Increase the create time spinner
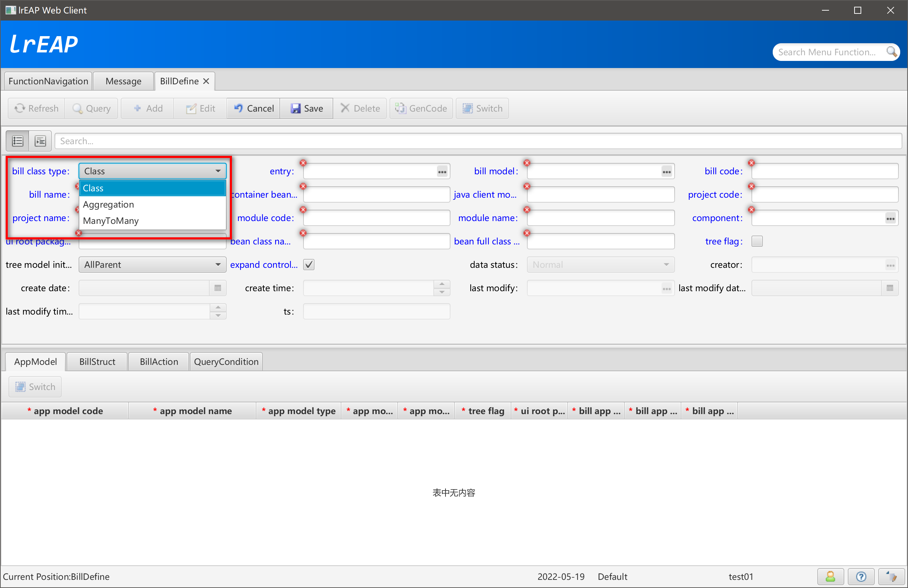 (x=442, y=284)
